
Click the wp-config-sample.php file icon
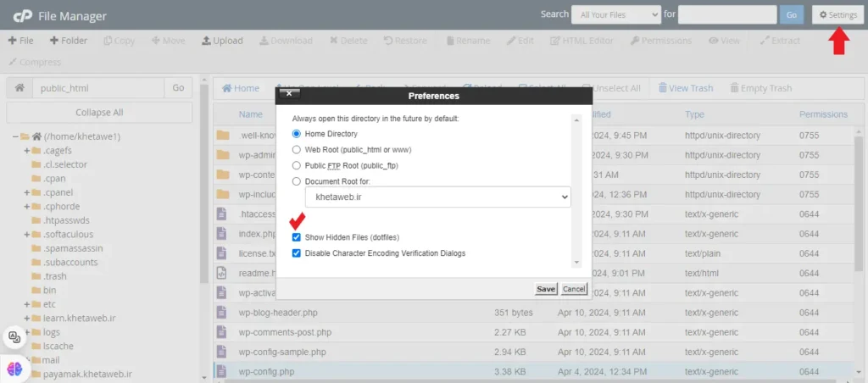point(221,352)
